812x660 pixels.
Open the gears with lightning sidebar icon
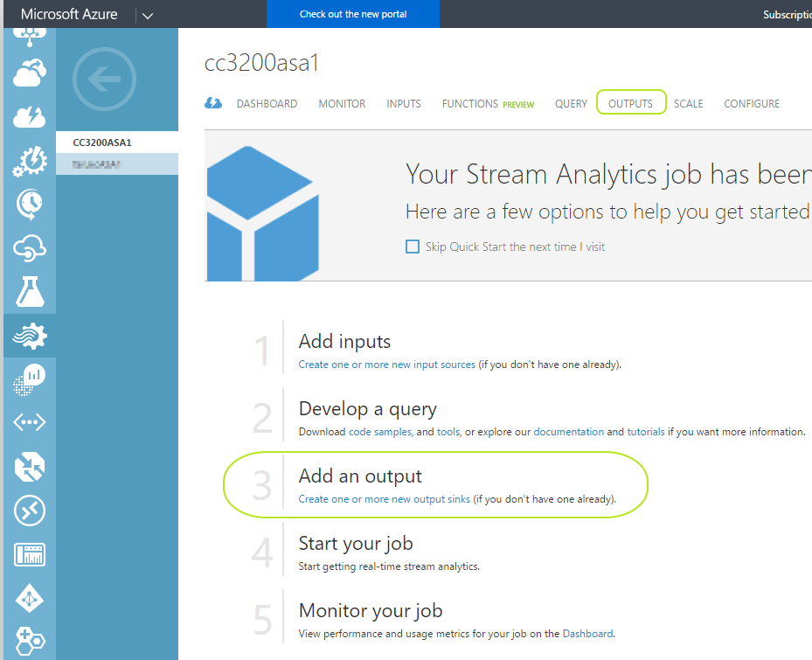[x=30, y=161]
